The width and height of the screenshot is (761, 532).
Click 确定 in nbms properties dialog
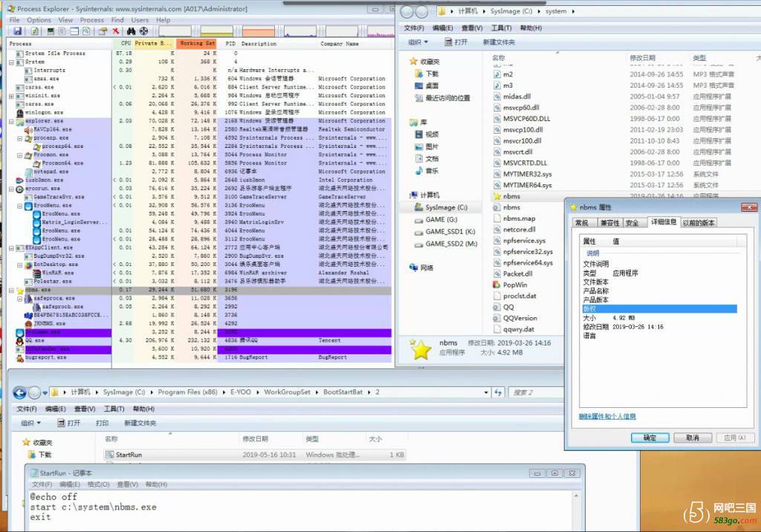click(650, 438)
